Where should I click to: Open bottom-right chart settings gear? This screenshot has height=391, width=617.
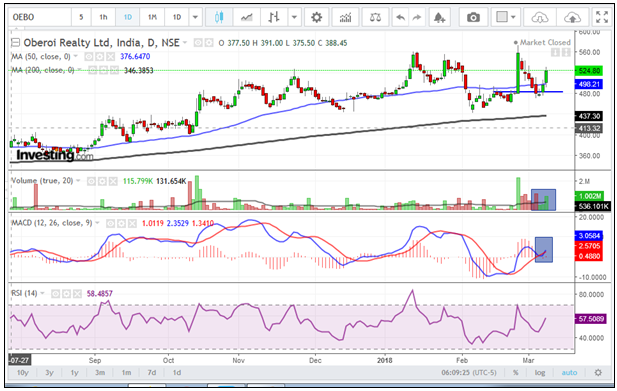pos(598,373)
